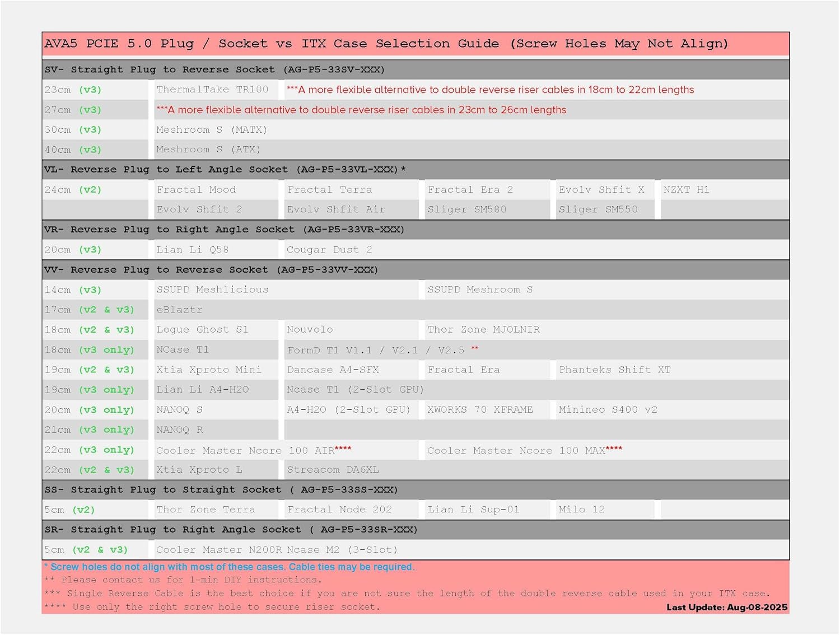This screenshot has width=840, height=635.
Task: Click the Fractal Terra cell
Action: click(x=330, y=190)
